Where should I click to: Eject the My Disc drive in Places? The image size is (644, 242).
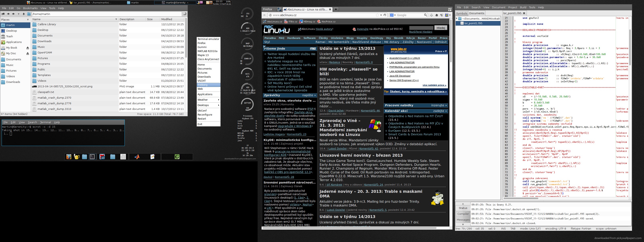pyautogui.click(x=28, y=53)
